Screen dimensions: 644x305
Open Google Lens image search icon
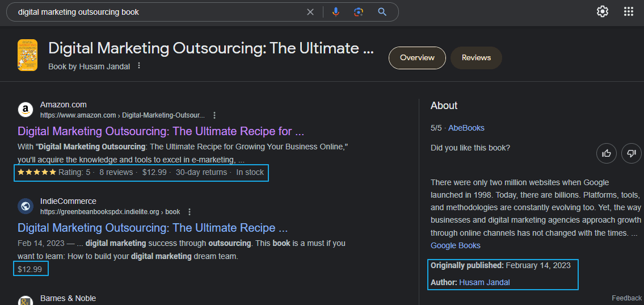point(359,12)
